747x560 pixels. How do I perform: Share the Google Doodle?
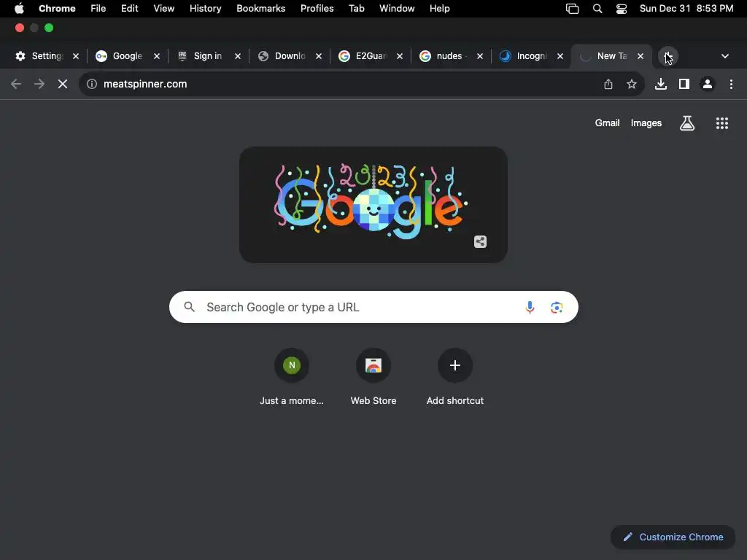pyautogui.click(x=480, y=242)
